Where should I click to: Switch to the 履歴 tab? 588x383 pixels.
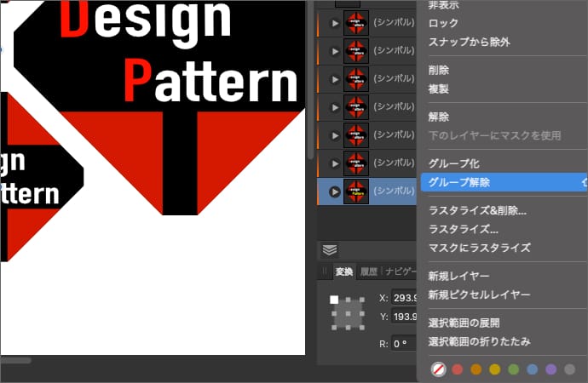tap(369, 272)
